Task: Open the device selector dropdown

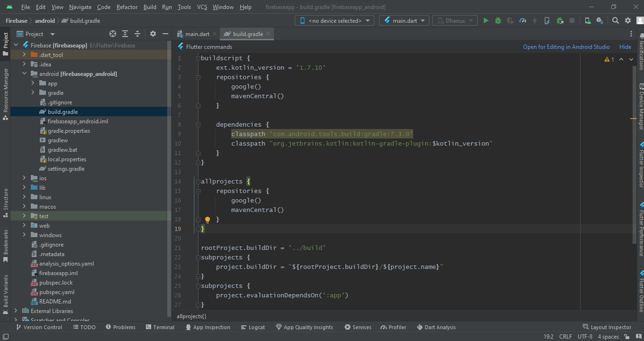Action: (335, 21)
